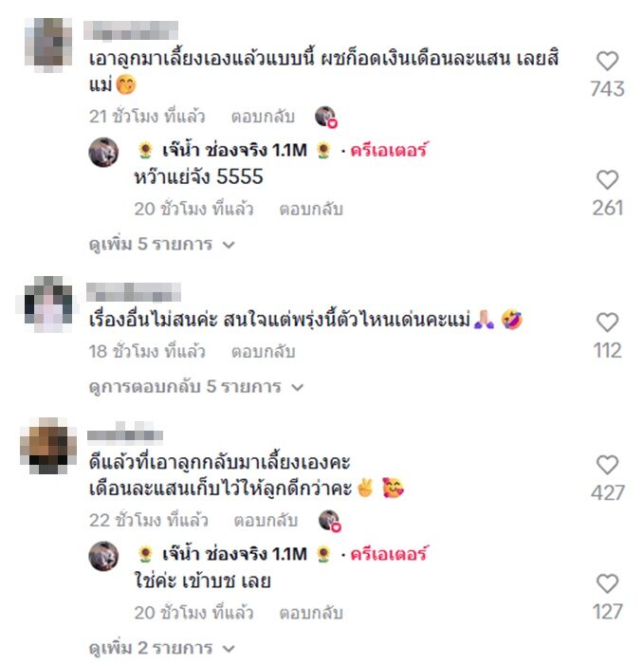Reply to the หว๊าแย่จัง 5555 comment
This screenshot has width=644, height=664.
coord(311,210)
